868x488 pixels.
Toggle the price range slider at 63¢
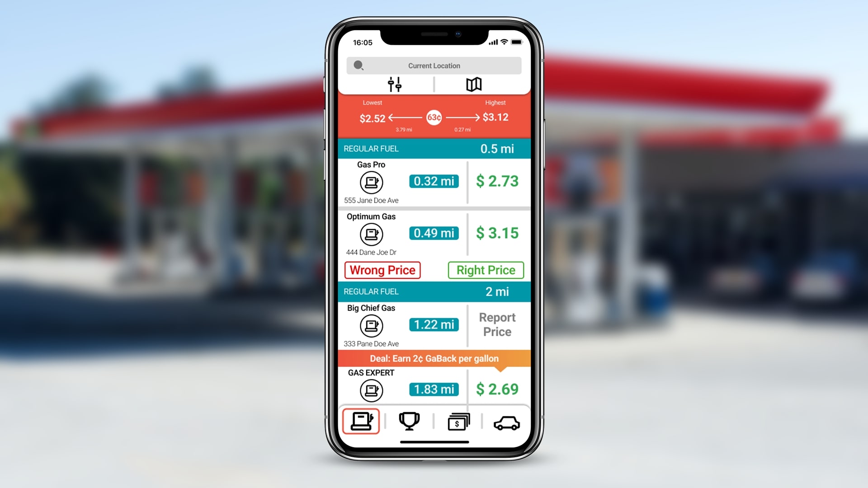pos(434,117)
